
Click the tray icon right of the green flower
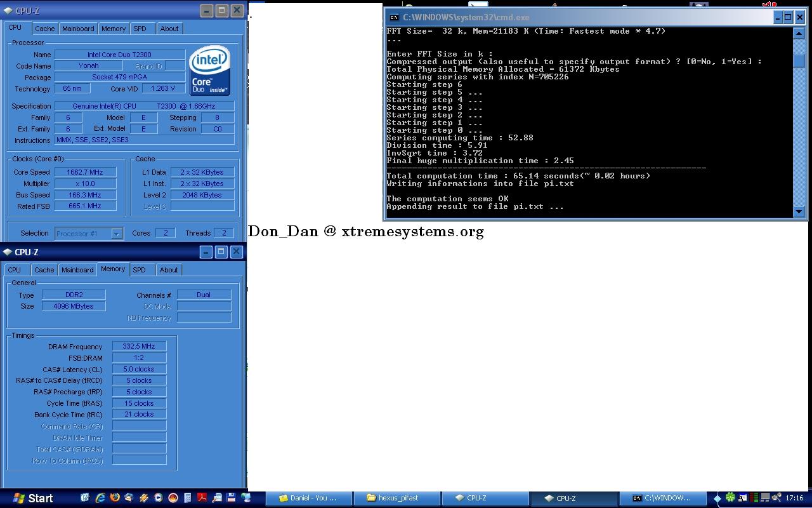click(743, 497)
